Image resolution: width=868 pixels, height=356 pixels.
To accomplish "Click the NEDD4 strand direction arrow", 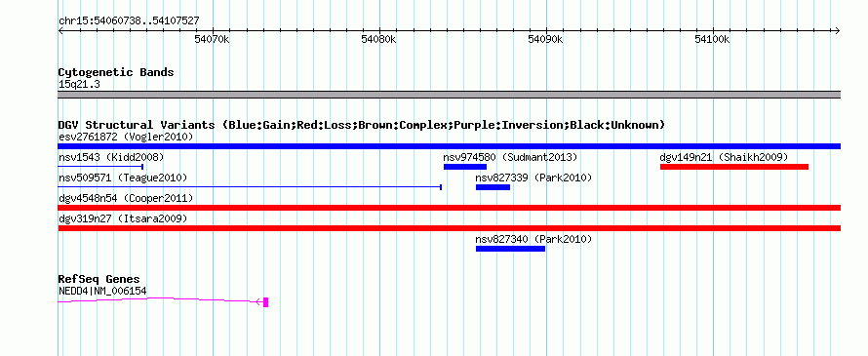I will click(259, 301).
